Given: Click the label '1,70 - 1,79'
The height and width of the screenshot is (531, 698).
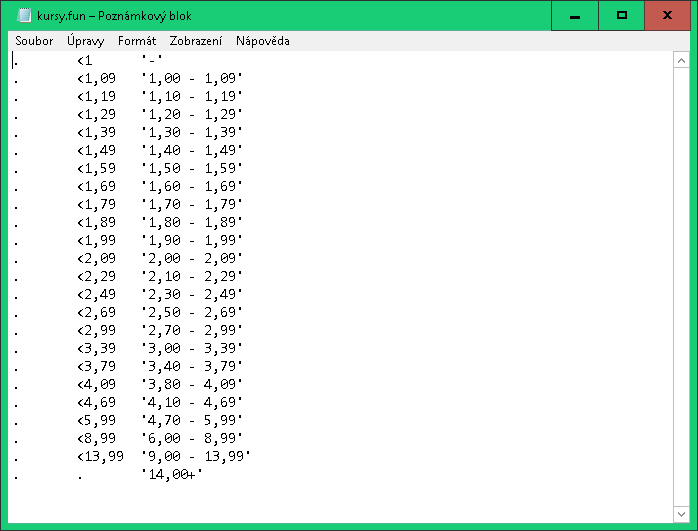Looking at the screenshot, I should click(192, 204).
